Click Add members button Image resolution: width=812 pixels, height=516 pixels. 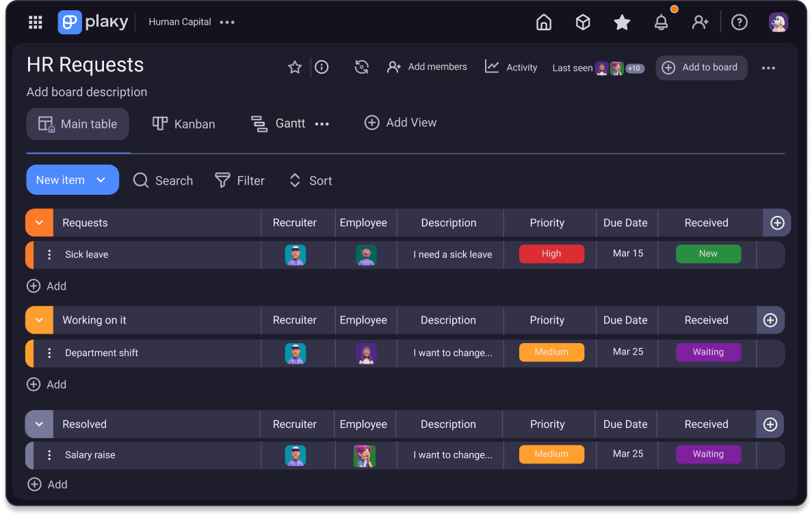[x=427, y=67]
